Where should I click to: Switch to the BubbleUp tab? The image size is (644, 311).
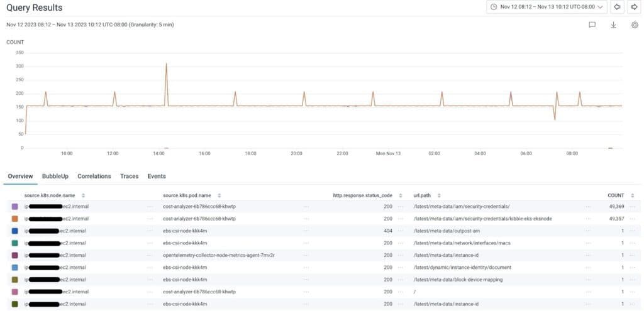pyautogui.click(x=55, y=177)
